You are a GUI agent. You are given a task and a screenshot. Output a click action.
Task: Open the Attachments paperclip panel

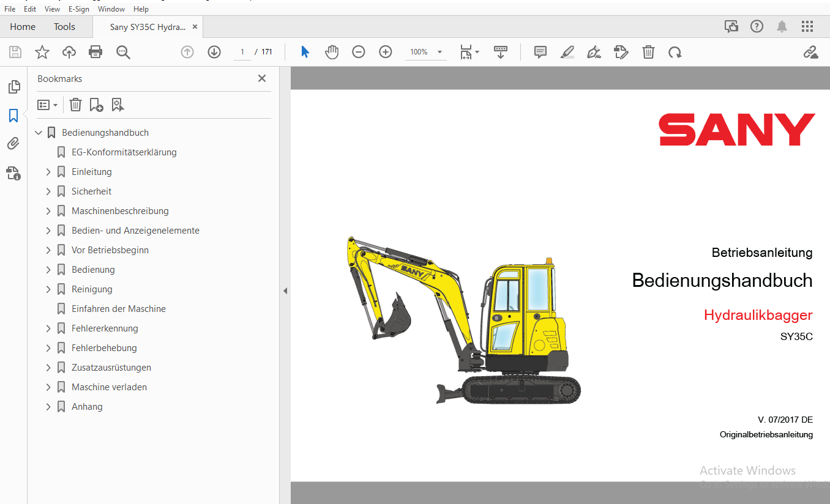(x=13, y=144)
